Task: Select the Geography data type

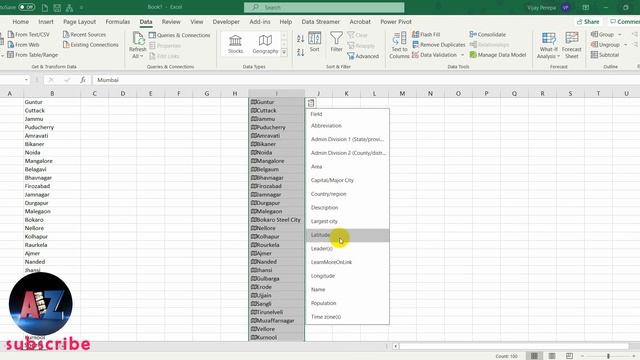Action: [265, 44]
